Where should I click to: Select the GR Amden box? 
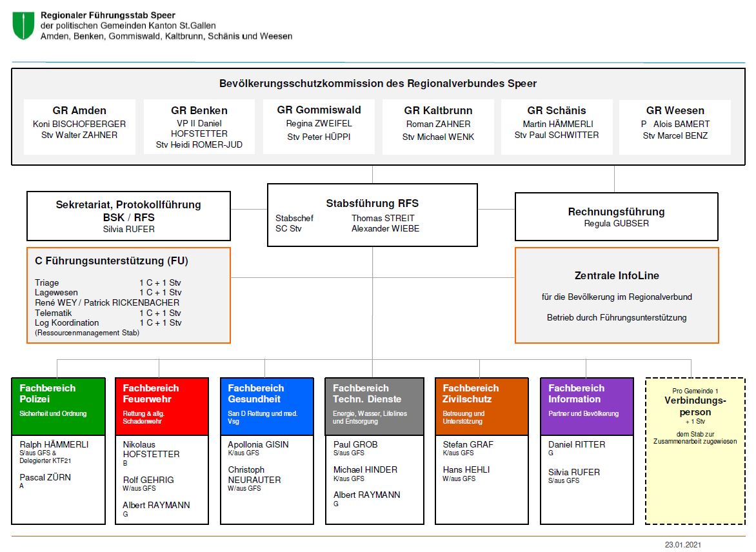[79, 126]
